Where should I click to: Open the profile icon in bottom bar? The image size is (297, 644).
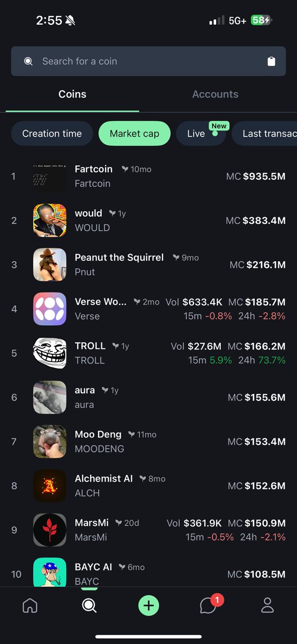click(267, 606)
